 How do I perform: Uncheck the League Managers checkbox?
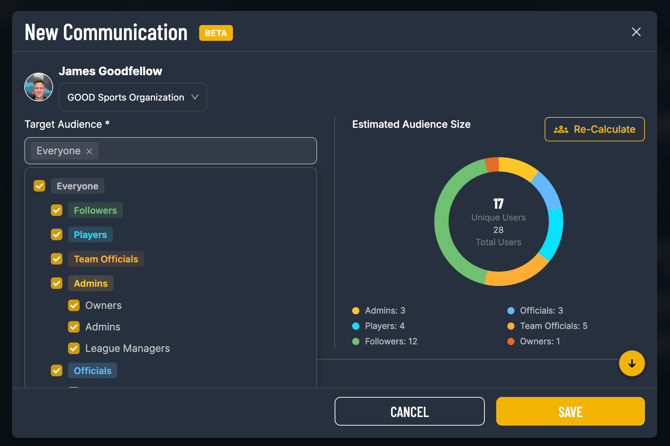tap(74, 348)
